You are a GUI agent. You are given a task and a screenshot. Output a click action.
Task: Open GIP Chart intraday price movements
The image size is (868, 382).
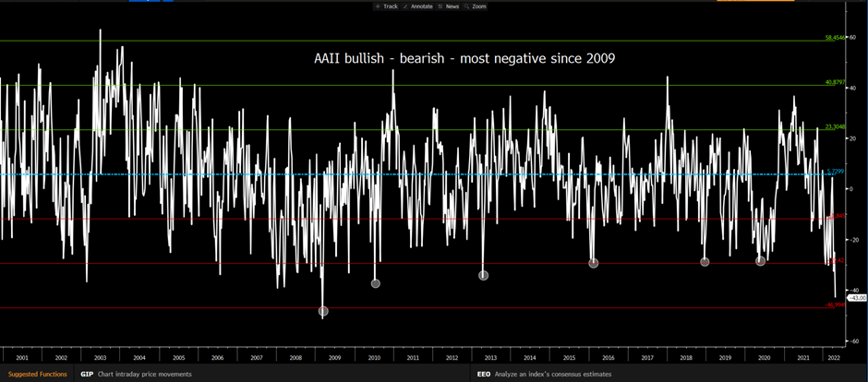(139, 374)
